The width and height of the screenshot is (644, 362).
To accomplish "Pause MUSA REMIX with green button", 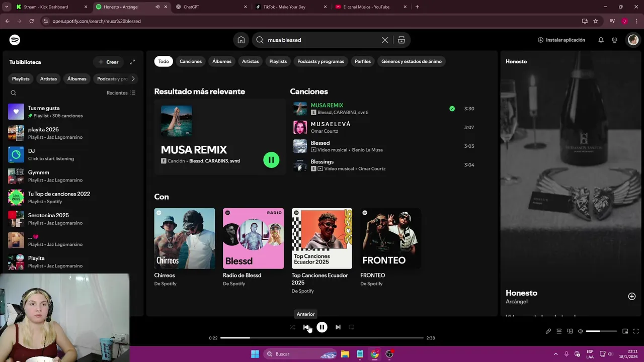I will pos(271,160).
